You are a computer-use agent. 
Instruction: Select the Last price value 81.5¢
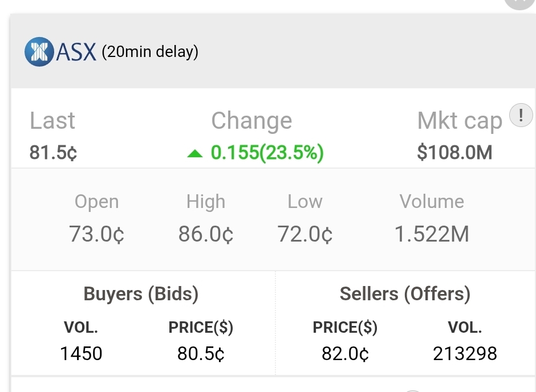click(x=54, y=153)
